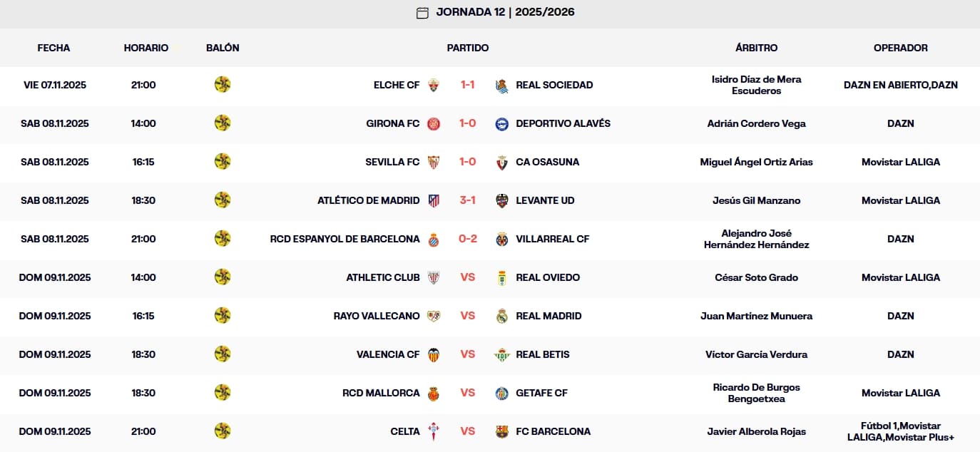
Task: Select the Getafe CF crest
Action: pyautogui.click(x=502, y=393)
